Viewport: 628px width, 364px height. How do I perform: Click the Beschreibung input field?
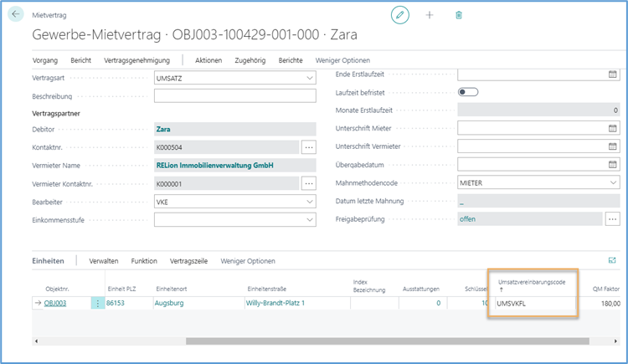234,95
